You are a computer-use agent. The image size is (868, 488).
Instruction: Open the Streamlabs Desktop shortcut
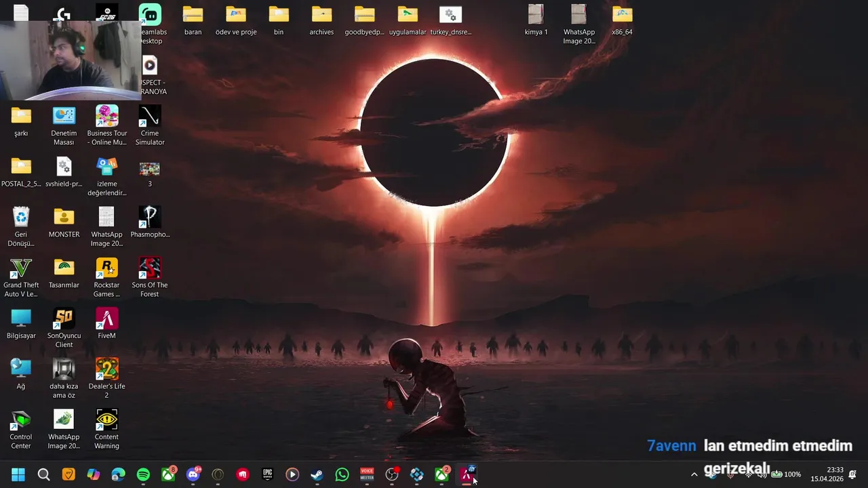[151, 24]
